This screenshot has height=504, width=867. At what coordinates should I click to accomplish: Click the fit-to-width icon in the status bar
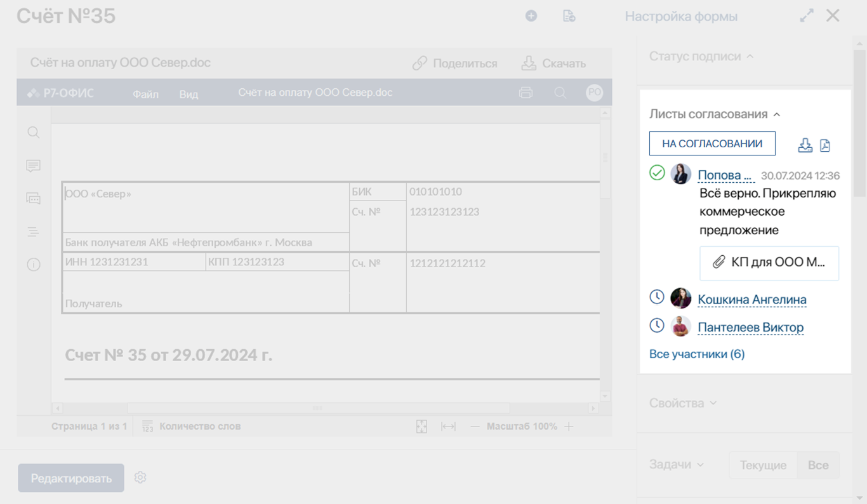pyautogui.click(x=448, y=427)
